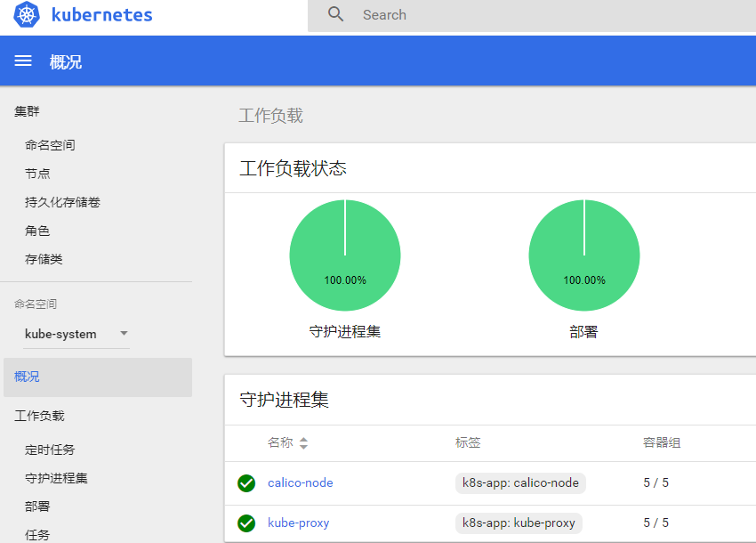Open the kube-proxy daemon set link

point(299,523)
